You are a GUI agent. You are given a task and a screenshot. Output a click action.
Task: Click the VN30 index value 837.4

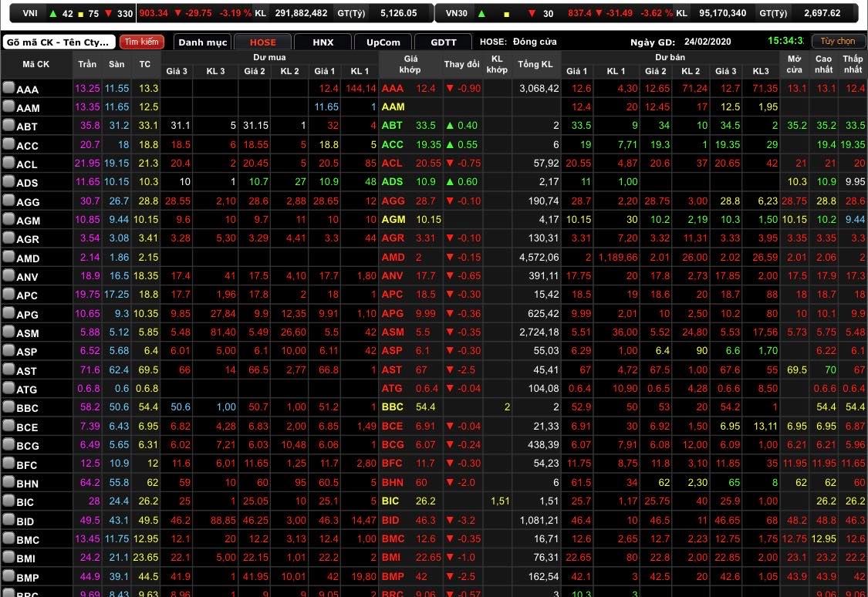579,12
